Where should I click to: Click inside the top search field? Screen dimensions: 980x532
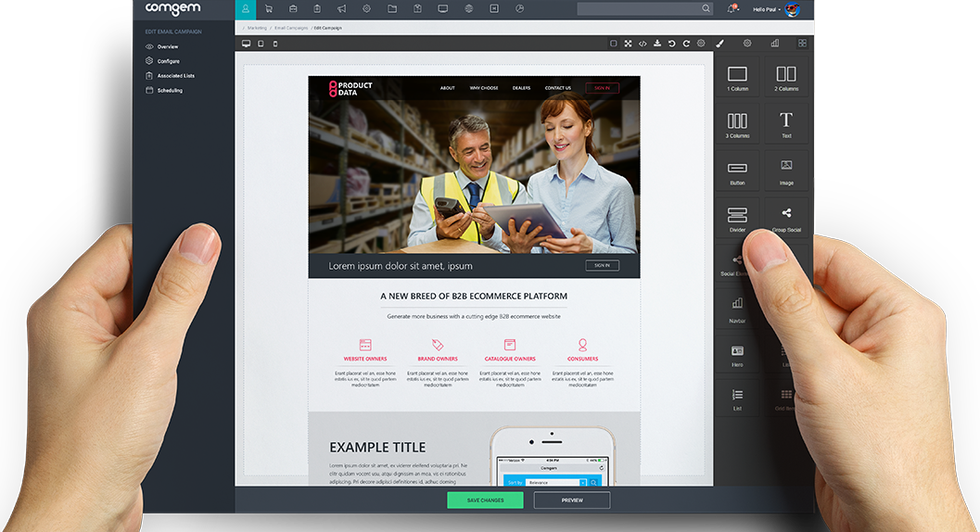coord(639,8)
